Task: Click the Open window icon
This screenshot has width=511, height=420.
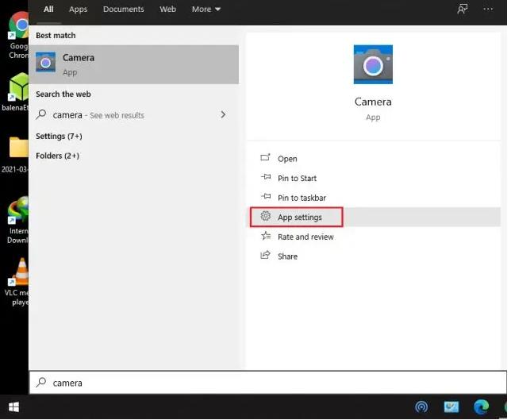Action: coord(265,158)
